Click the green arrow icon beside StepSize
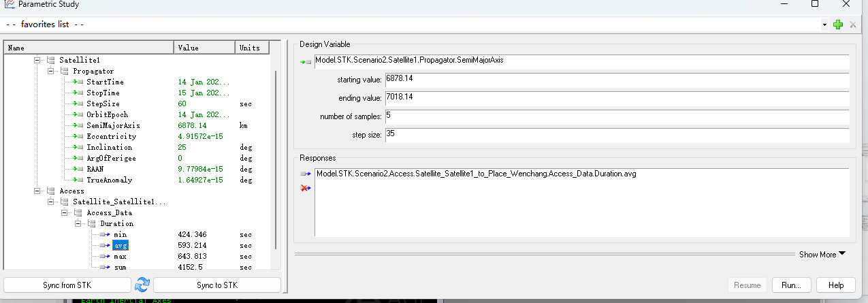The height and width of the screenshot is (303, 868). [78, 103]
